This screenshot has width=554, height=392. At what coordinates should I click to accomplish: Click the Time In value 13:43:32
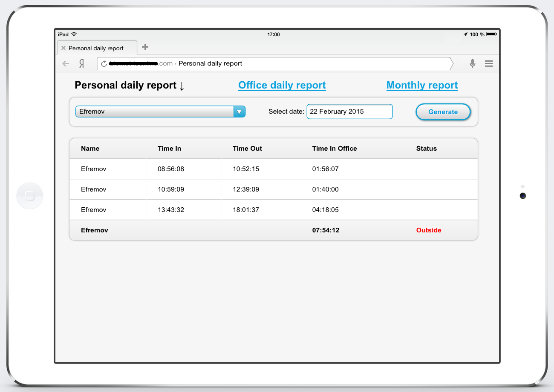171,210
